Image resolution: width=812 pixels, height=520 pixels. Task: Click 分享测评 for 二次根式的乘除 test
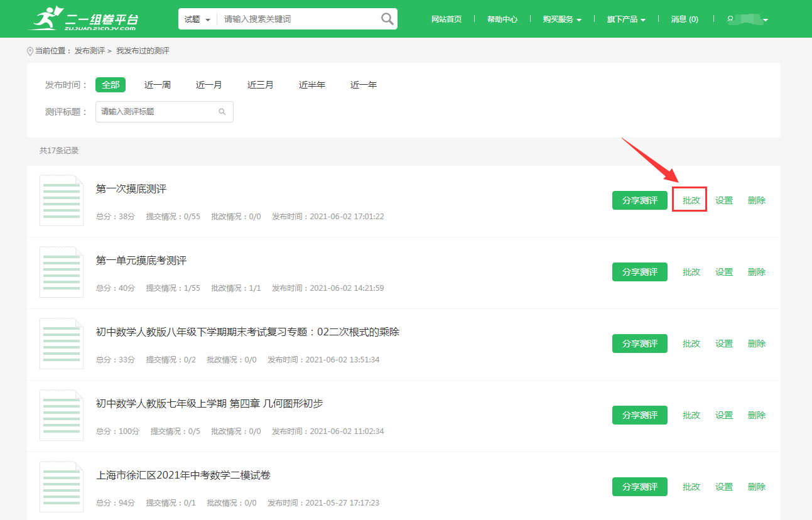pos(640,344)
